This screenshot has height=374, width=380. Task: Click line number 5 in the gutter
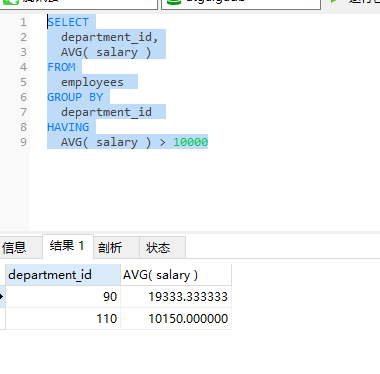(x=23, y=82)
